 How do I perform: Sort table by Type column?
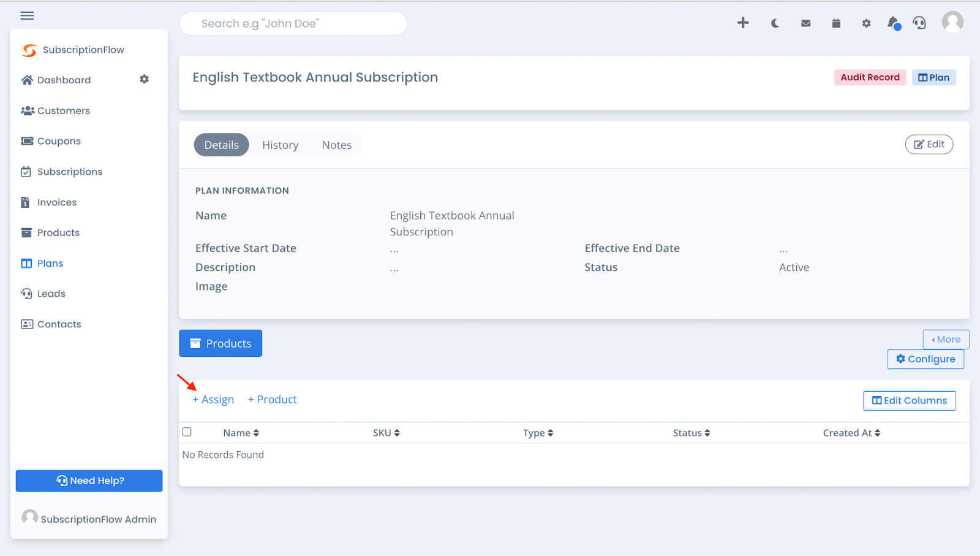coord(538,433)
